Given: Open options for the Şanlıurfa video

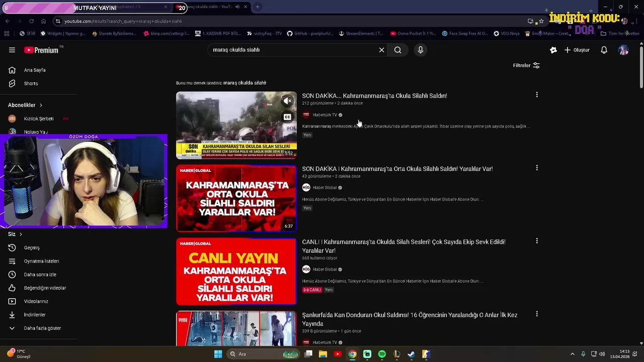Looking at the screenshot, I should coord(537,314).
